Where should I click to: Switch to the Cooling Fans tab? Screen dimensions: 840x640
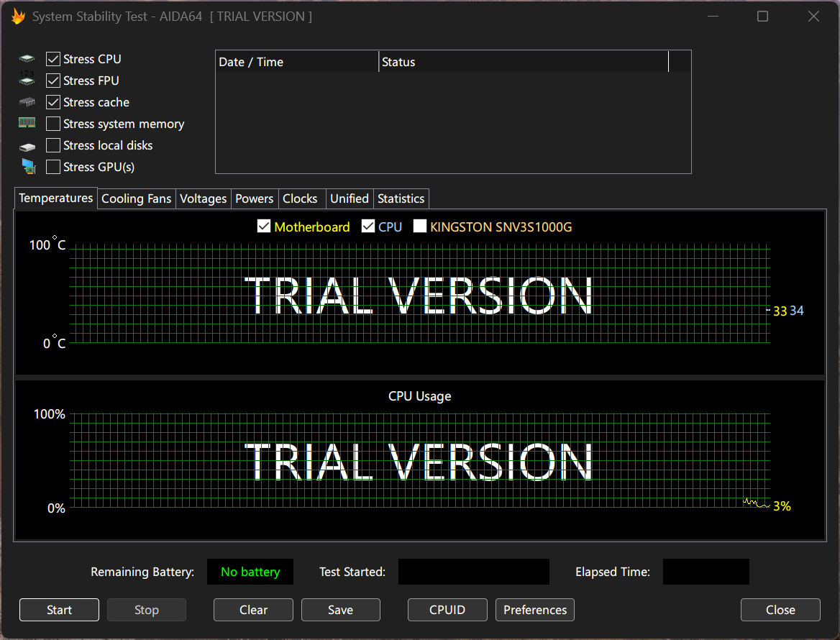[x=137, y=198]
